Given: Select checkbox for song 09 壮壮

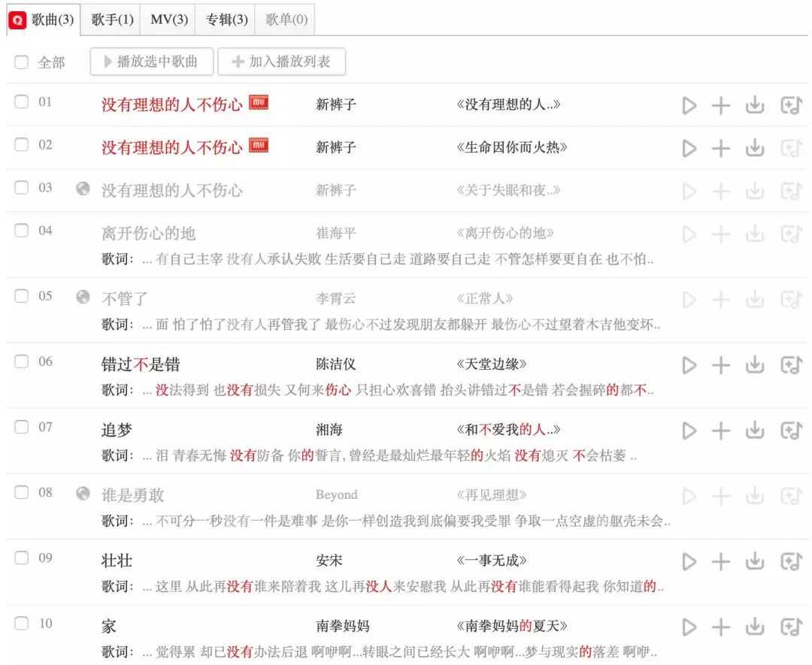Looking at the screenshot, I should pos(21,558).
